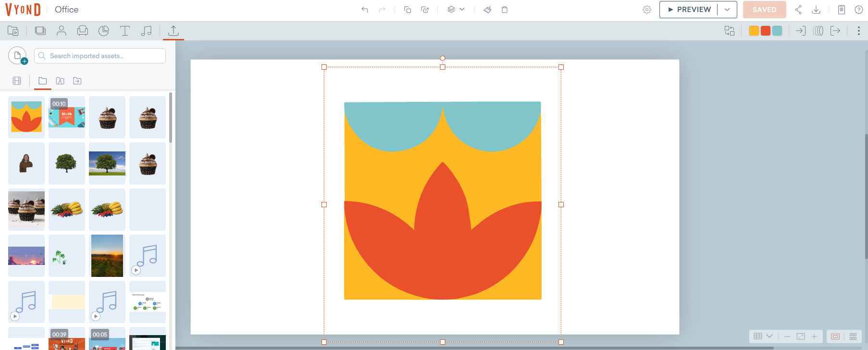The width and height of the screenshot is (868, 350).
Task: Select the woman character thumbnail
Action: (x=26, y=163)
